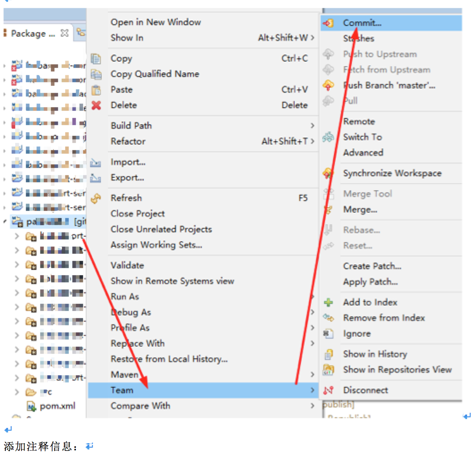Click the Fetch from Upstream cloud icon

point(328,70)
